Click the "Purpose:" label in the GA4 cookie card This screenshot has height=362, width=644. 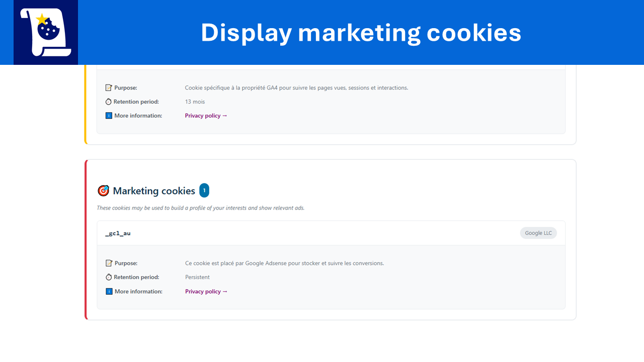(x=126, y=87)
